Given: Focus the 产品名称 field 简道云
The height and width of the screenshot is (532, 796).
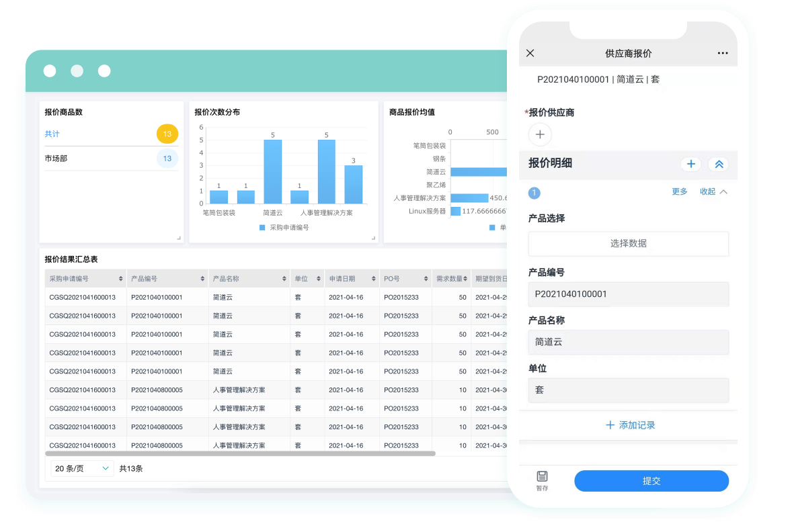Looking at the screenshot, I should tap(628, 343).
